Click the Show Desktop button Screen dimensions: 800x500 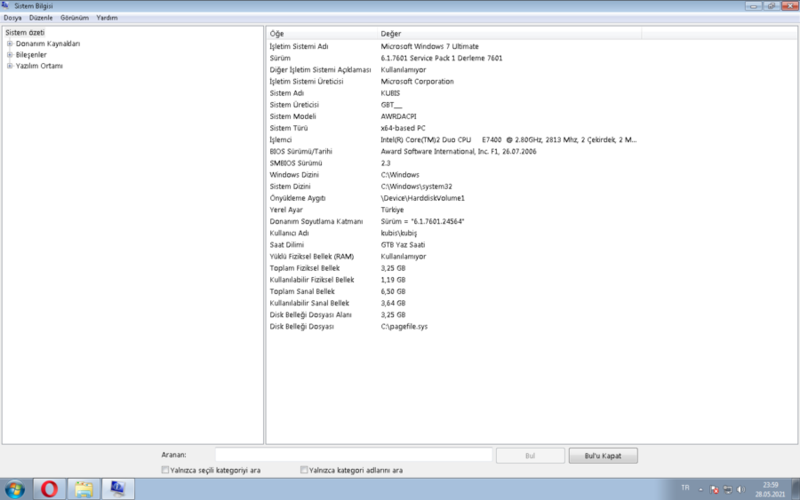tap(796, 489)
